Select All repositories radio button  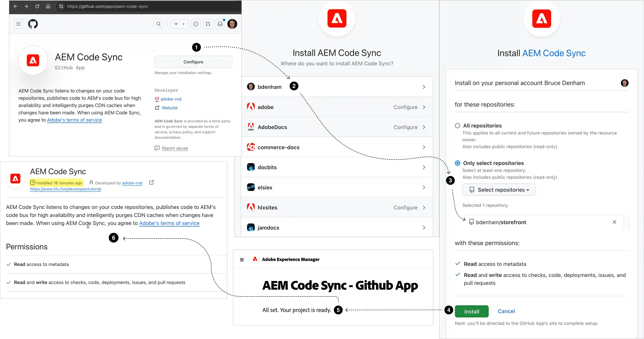(458, 125)
